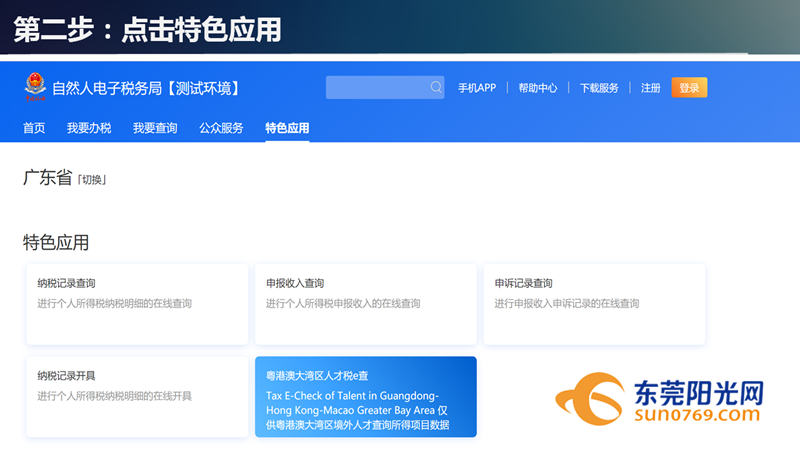800x450 pixels.
Task: Click 切换 to switch province
Action: (x=92, y=180)
